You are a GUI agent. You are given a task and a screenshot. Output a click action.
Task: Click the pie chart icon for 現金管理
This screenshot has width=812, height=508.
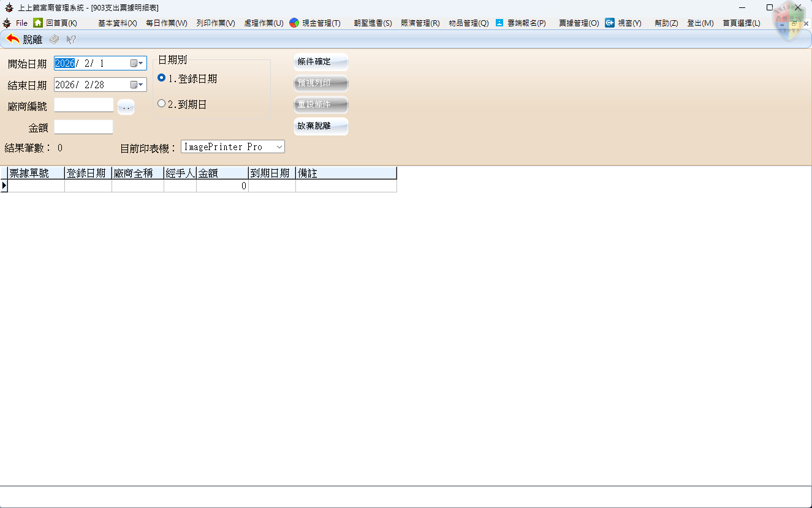pyautogui.click(x=294, y=23)
